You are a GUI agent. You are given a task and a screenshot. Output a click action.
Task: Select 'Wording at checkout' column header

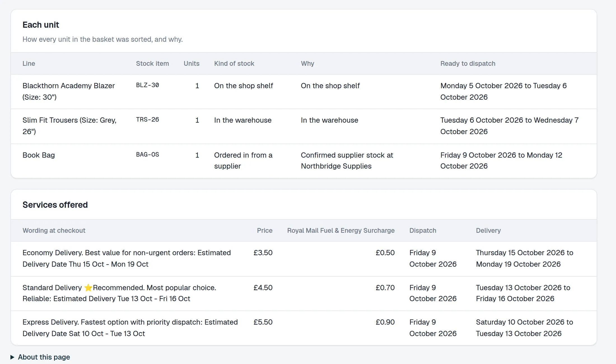click(x=54, y=230)
